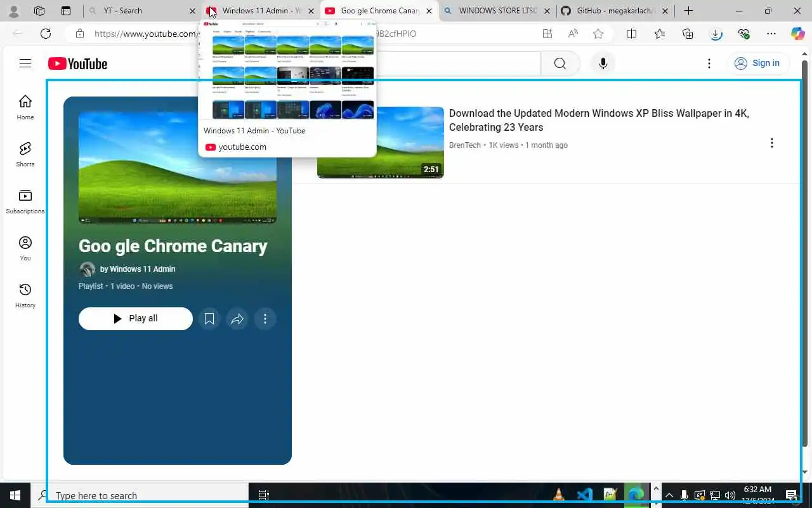The height and width of the screenshot is (508, 812).
Task: Click the YouTube logo
Action: click(x=77, y=63)
